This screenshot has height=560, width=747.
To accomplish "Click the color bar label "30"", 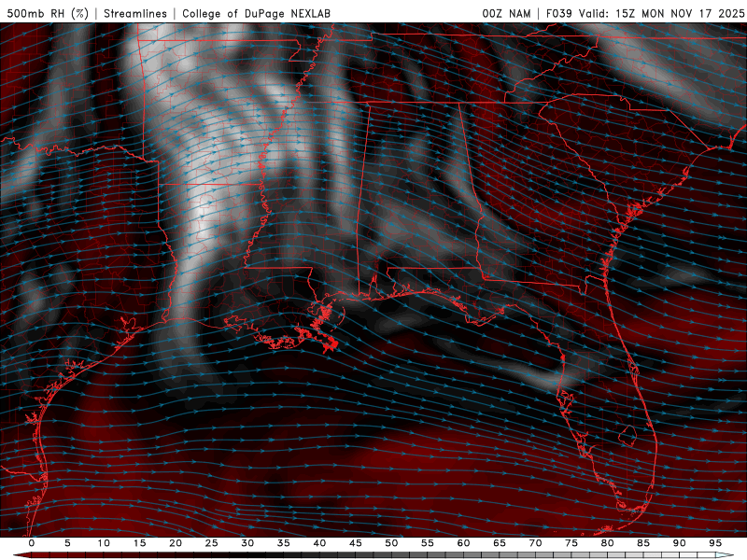I will click(x=247, y=543).
